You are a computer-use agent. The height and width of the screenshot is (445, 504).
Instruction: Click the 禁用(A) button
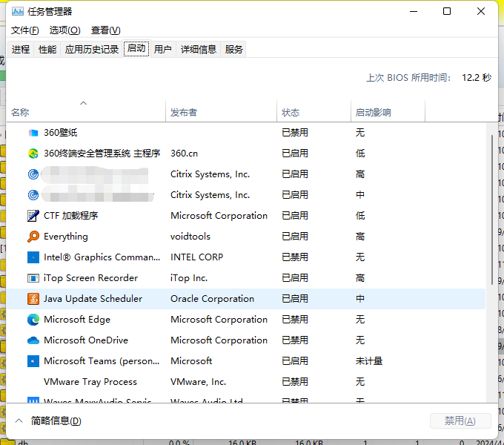click(460, 421)
